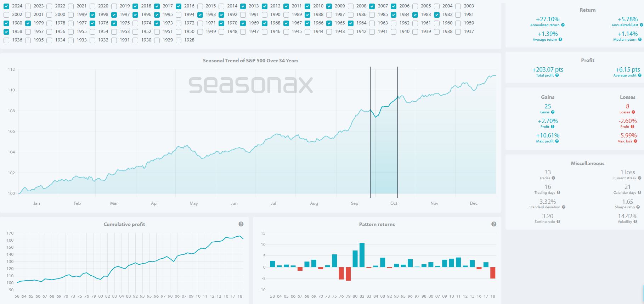This screenshot has width=644, height=304.
Task: Show help for Sharpe ratio
Action: (638, 207)
